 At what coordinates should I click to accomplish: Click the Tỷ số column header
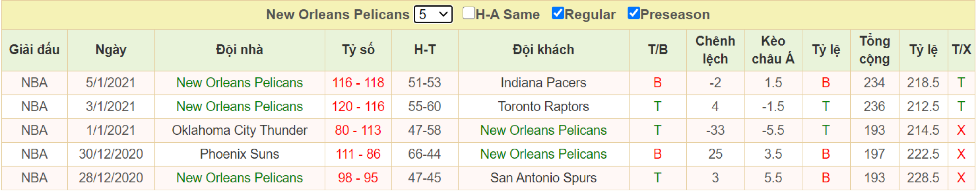[358, 50]
